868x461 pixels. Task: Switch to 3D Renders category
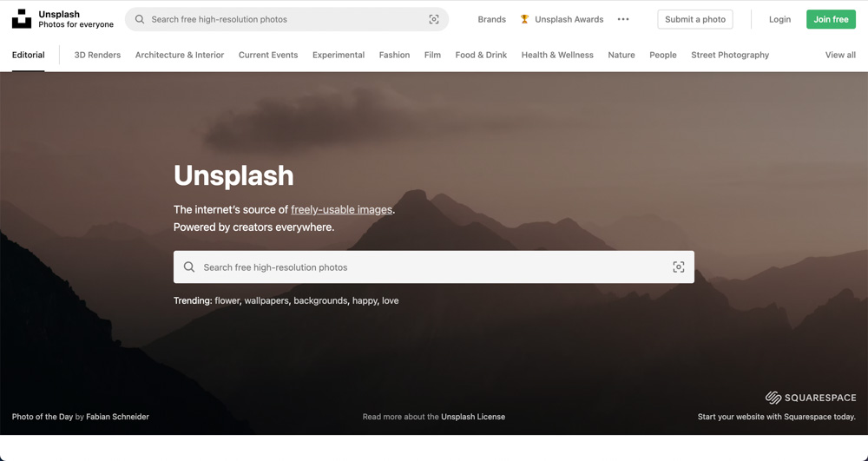(97, 55)
